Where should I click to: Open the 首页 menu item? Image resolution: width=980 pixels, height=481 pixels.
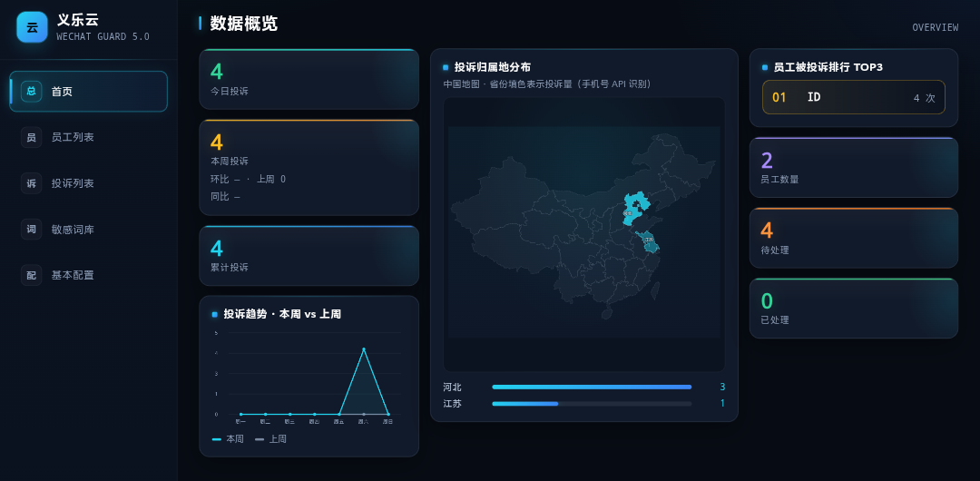coord(89,92)
